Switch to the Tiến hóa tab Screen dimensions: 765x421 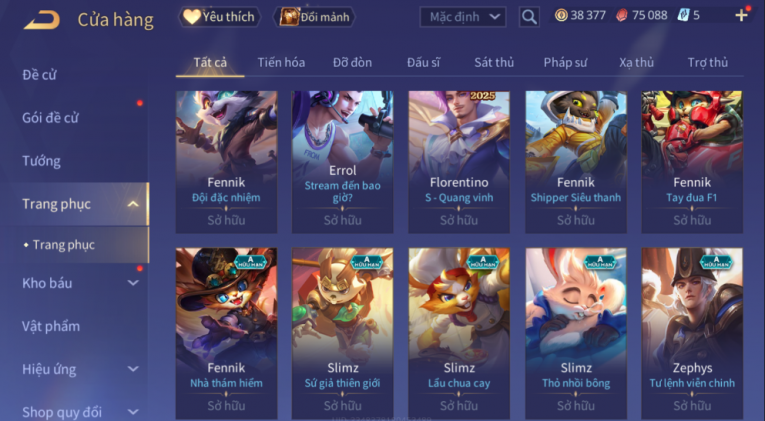[281, 62]
